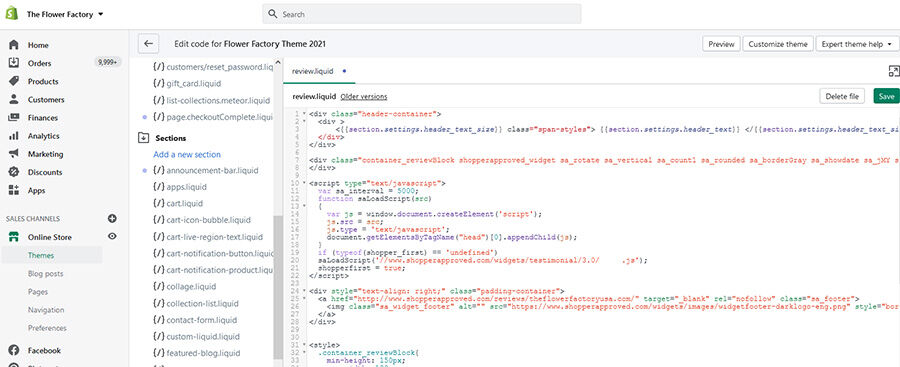
Task: Open cart-notification-product.liquid file
Action: coord(214,270)
